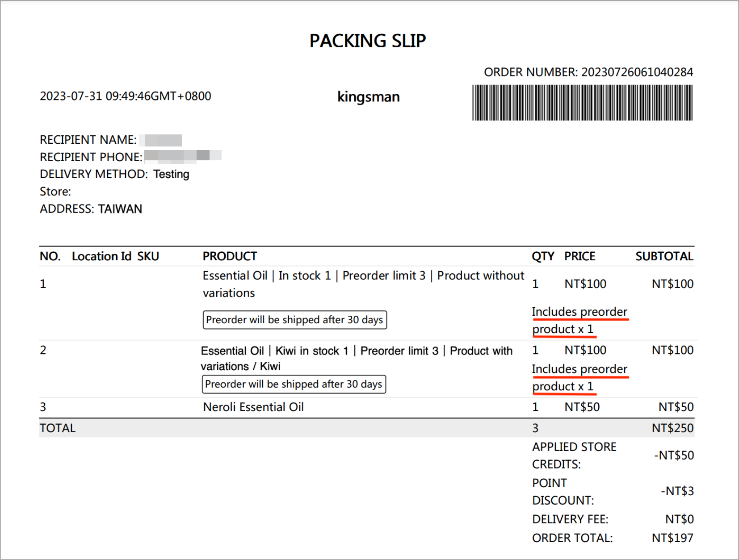Click the order number 20230726061040284 text
739x560 pixels.
637,72
